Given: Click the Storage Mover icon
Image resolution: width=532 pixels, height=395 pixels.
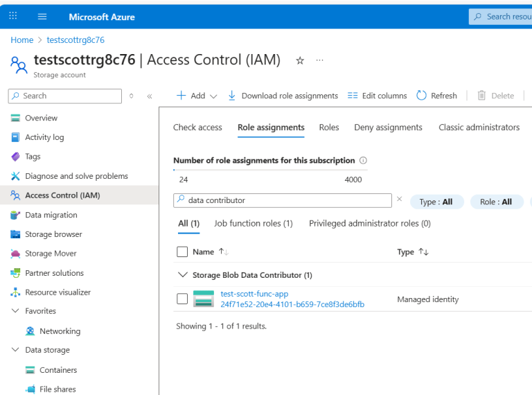Looking at the screenshot, I should coord(15,254).
